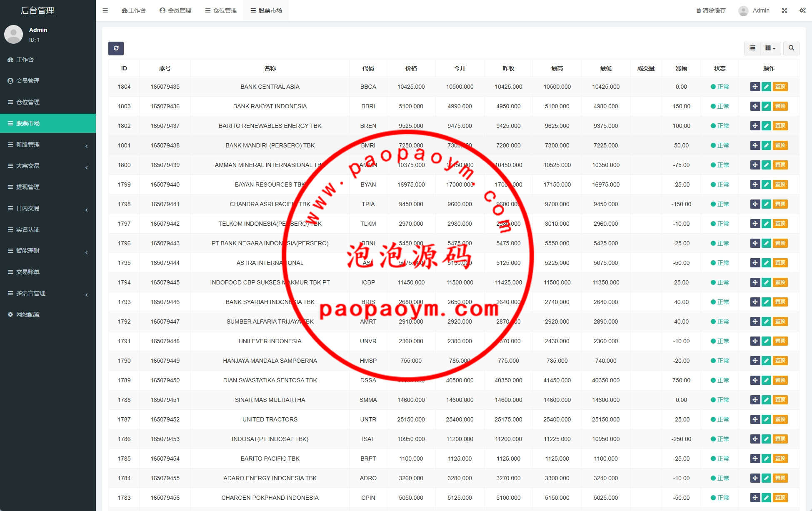Click the refresh table button

116,48
